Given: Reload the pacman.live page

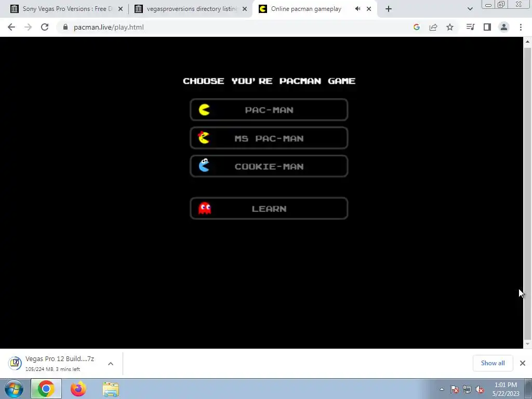Looking at the screenshot, I should click(x=45, y=27).
